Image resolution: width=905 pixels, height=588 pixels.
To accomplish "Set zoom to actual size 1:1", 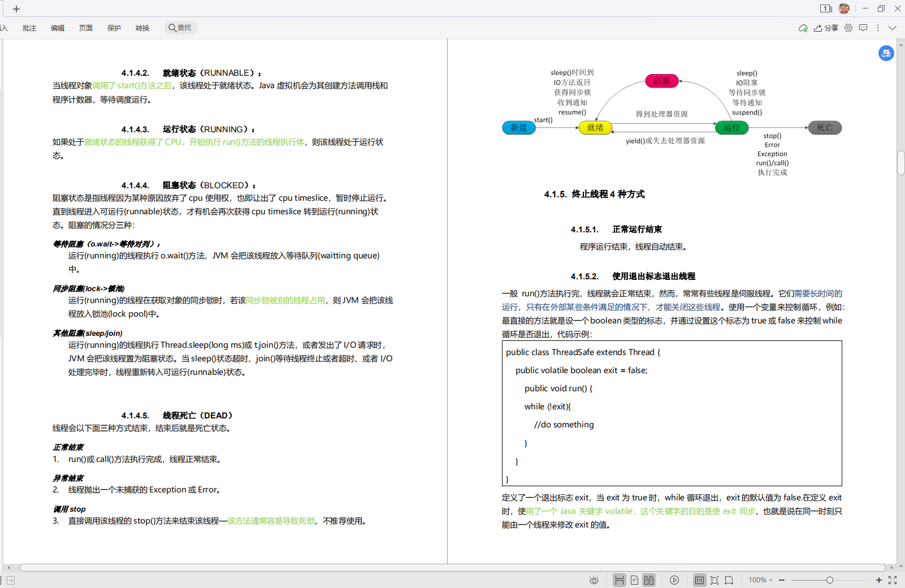I will point(700,580).
